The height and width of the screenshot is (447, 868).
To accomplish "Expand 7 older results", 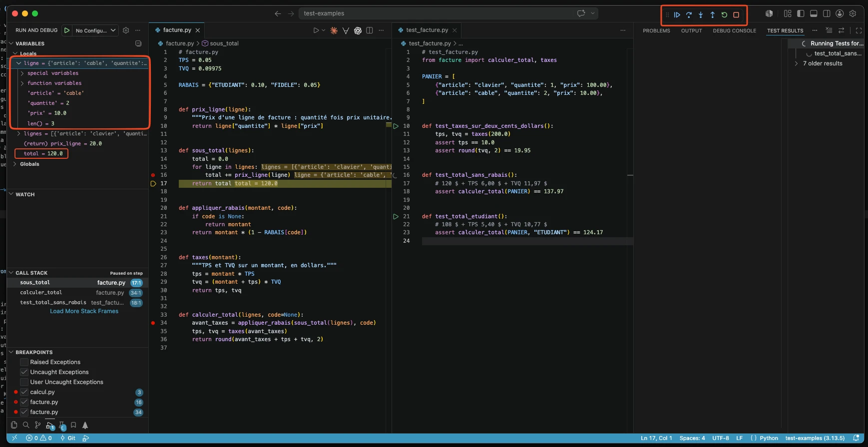I will click(797, 63).
